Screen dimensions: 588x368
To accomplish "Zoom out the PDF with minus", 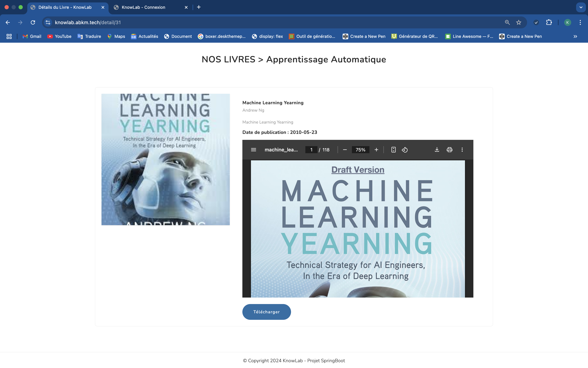I will click(x=345, y=150).
